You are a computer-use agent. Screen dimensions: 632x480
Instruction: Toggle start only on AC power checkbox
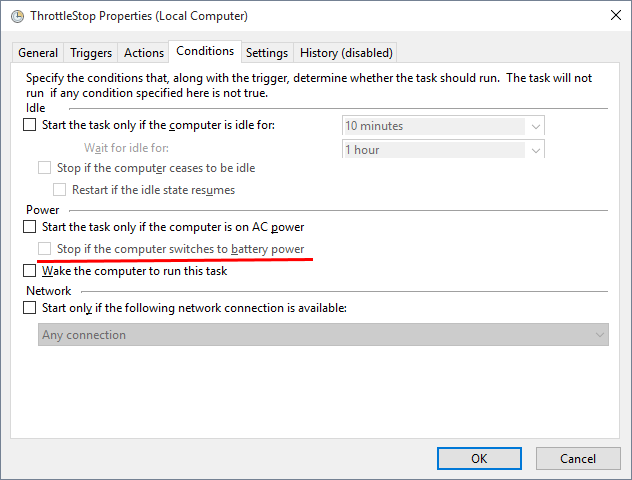tap(30, 227)
